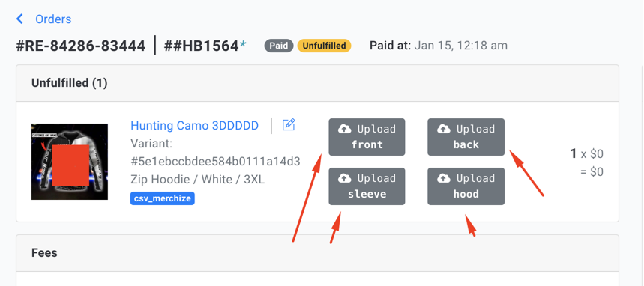Image resolution: width=644 pixels, height=286 pixels.
Task: Click the Fees section header
Action: coord(44,253)
